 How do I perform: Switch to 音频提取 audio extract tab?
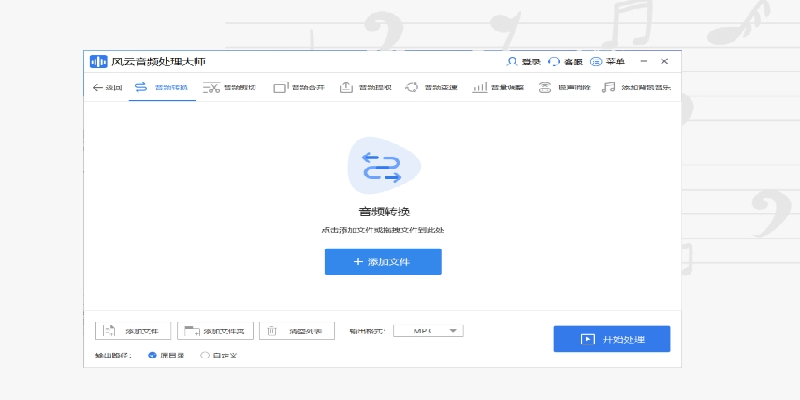[x=365, y=88]
